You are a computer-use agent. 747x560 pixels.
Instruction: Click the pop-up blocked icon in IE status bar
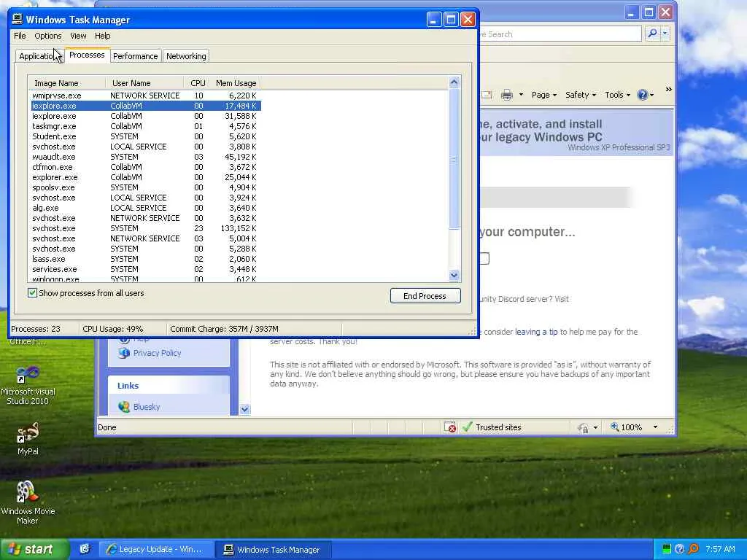pyautogui.click(x=450, y=427)
